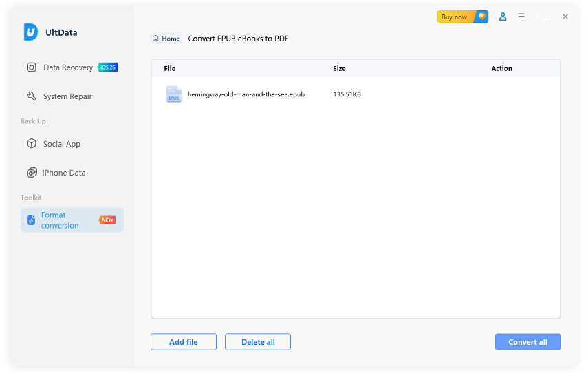Click the File column header
This screenshot has width=588, height=382.
169,68
